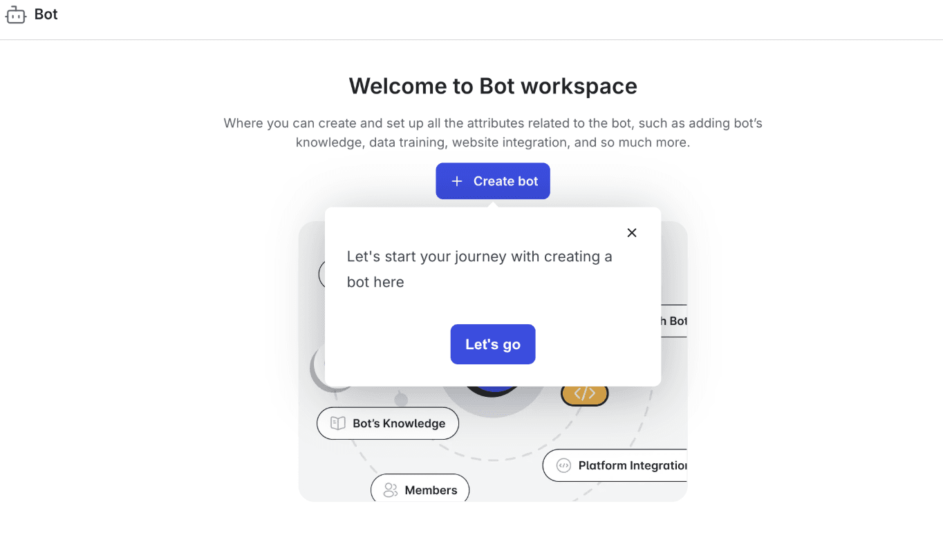Click the Welcome to Bot workspace heading

point(493,86)
